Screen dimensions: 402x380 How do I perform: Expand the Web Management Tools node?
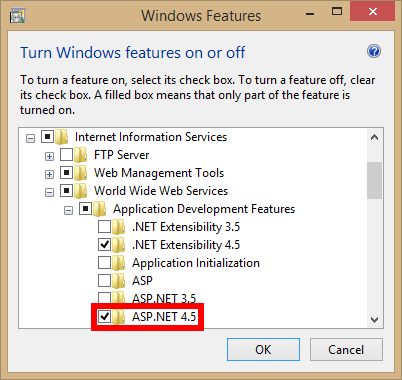tap(49, 174)
